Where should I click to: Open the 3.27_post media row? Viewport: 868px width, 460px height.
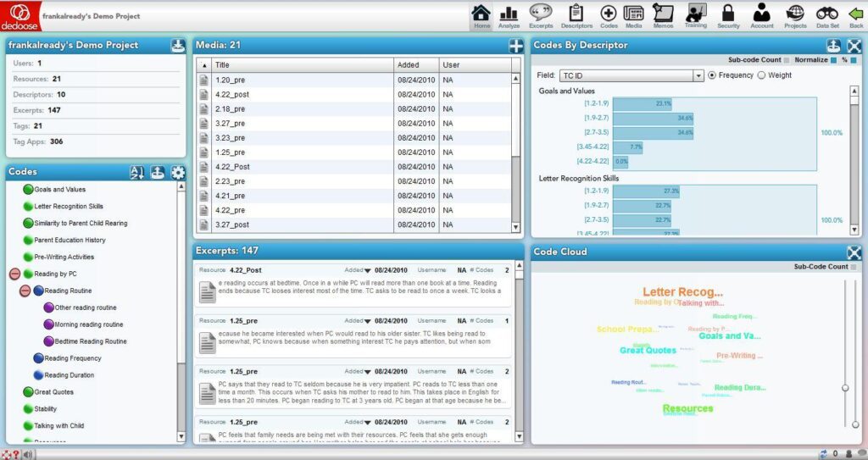(354, 224)
